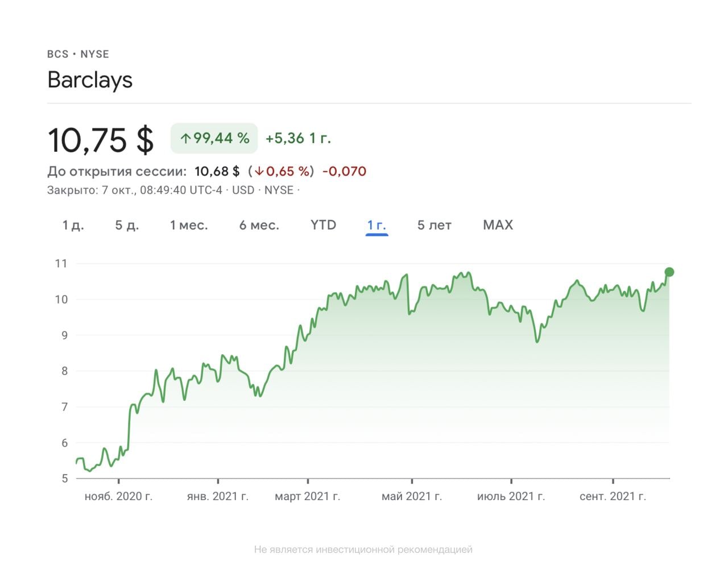Viewport: 728px width, 582px height.
Task: Click the янв. 2021 г. axis label
Action: click(218, 496)
